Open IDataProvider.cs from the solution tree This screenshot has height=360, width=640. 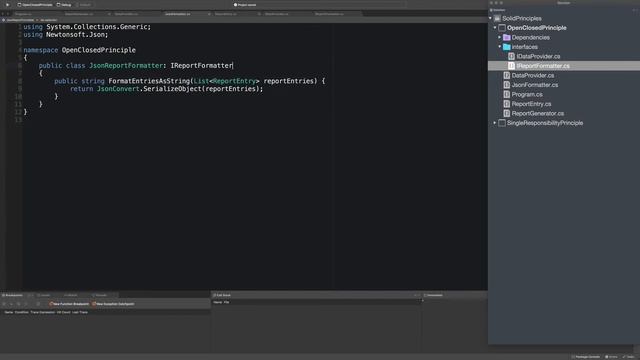pyautogui.click(x=538, y=56)
